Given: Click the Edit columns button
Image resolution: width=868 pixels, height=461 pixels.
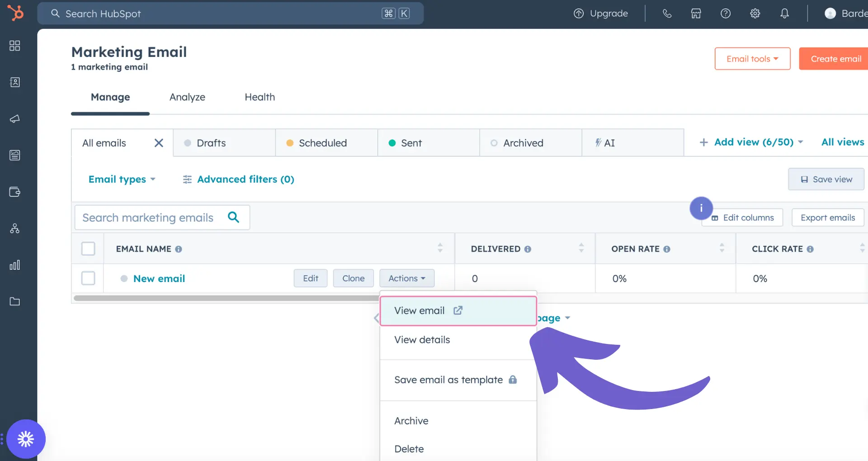Looking at the screenshot, I should tap(742, 218).
